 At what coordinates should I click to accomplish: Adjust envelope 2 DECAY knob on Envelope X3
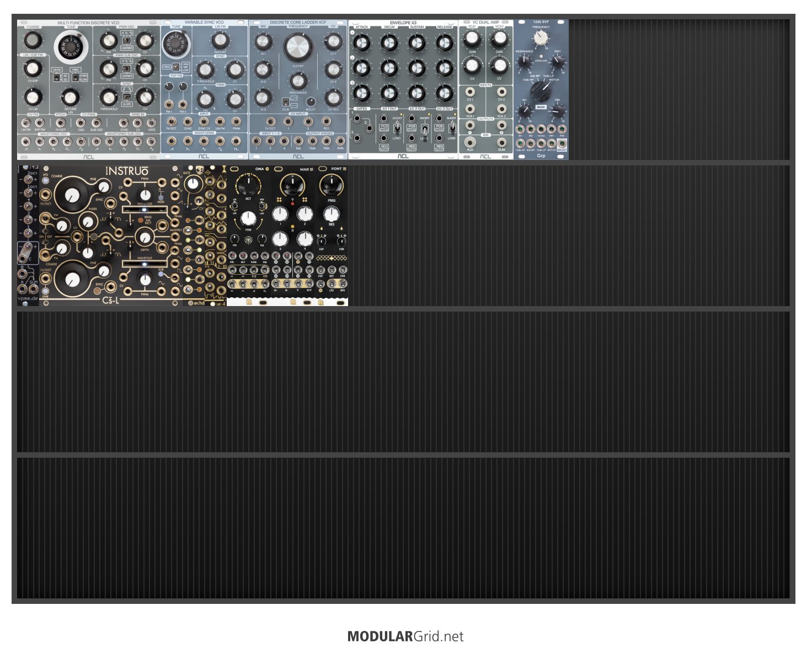[x=389, y=68]
